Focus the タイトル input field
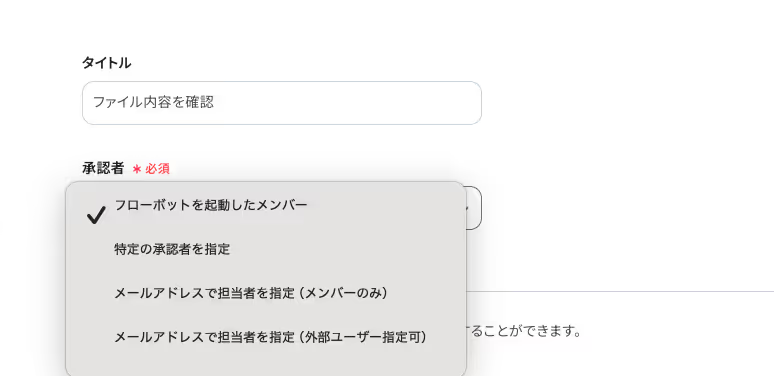The image size is (774, 376). [281, 103]
